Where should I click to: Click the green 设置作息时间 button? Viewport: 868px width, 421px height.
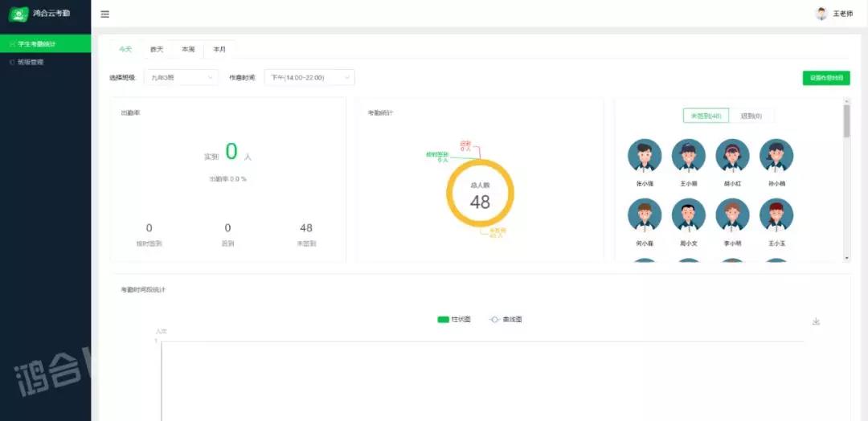[825, 78]
